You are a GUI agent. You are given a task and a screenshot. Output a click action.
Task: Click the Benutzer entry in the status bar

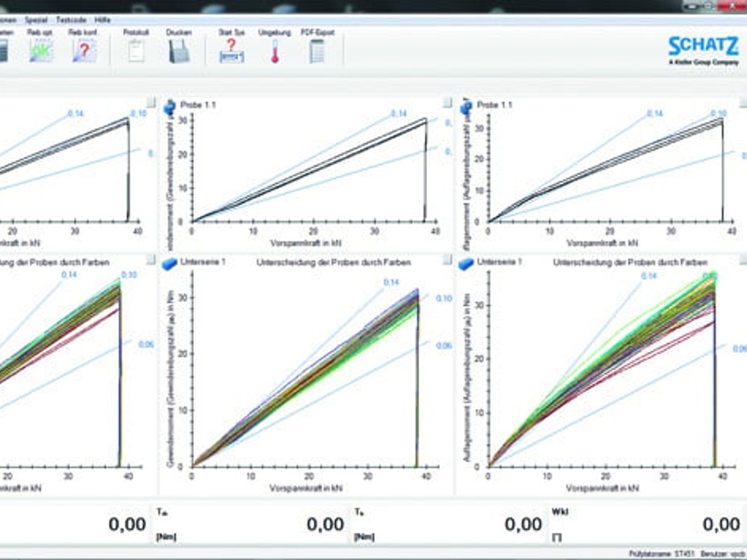click(x=722, y=553)
